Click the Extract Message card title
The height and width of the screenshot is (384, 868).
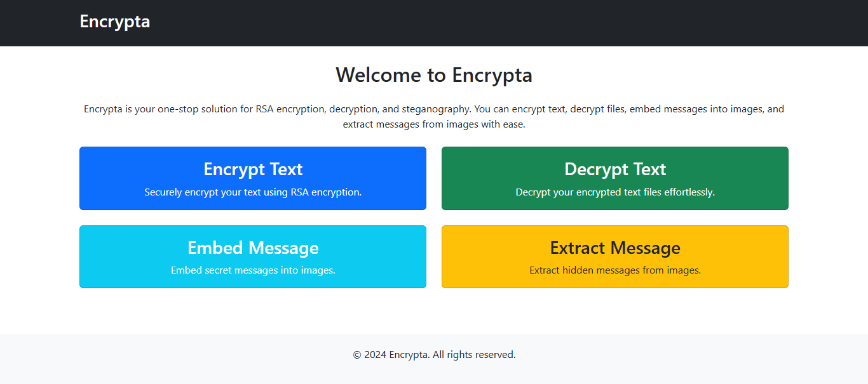pyautogui.click(x=614, y=248)
